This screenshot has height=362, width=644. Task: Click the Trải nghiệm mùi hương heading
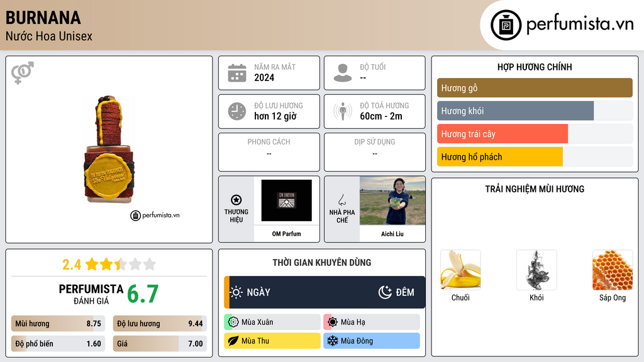pos(535,189)
